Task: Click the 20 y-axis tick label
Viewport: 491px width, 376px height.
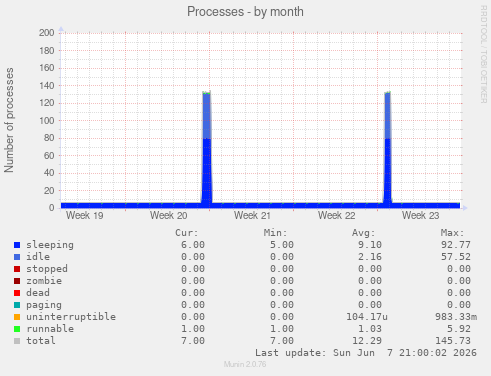Action: [49, 191]
